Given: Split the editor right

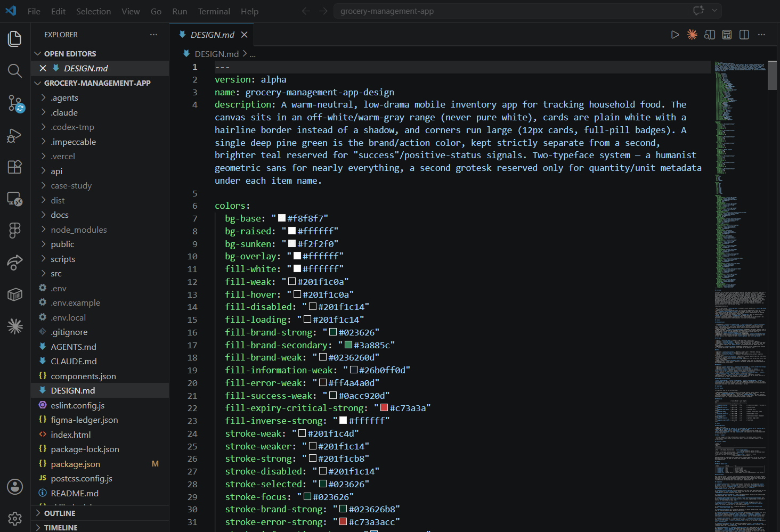Looking at the screenshot, I should coord(744,35).
